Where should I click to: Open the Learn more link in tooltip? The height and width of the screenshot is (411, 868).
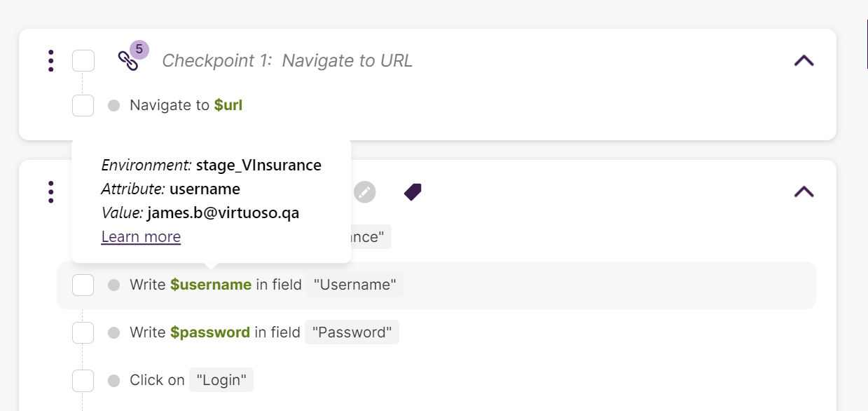click(141, 237)
